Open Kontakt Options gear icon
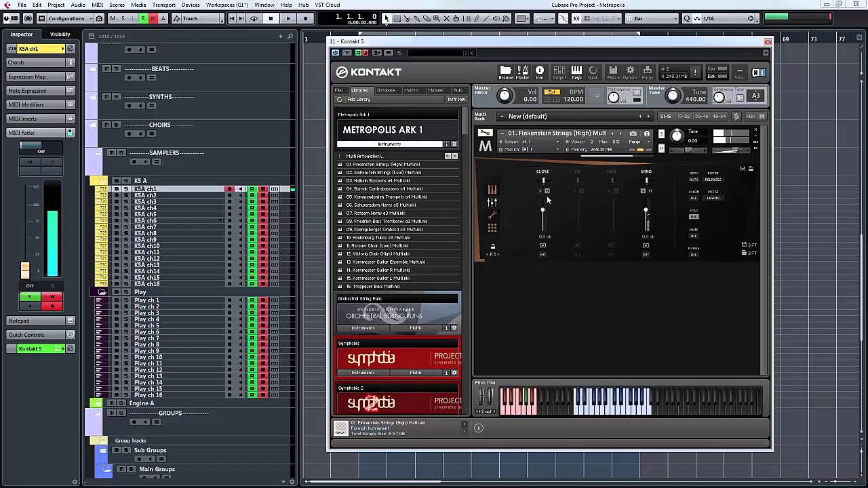The height and width of the screenshot is (488, 868). click(630, 72)
